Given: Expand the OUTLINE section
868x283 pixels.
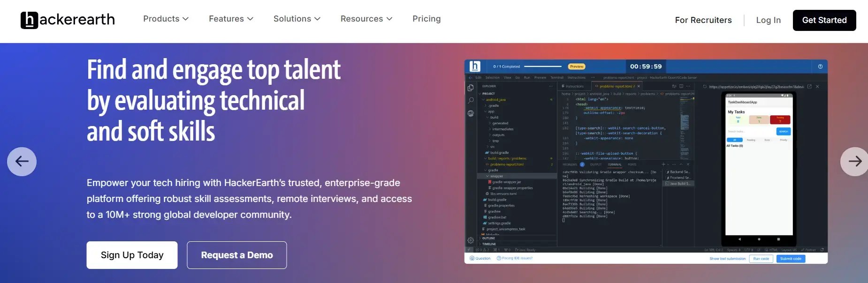Looking at the screenshot, I should tap(488, 238).
